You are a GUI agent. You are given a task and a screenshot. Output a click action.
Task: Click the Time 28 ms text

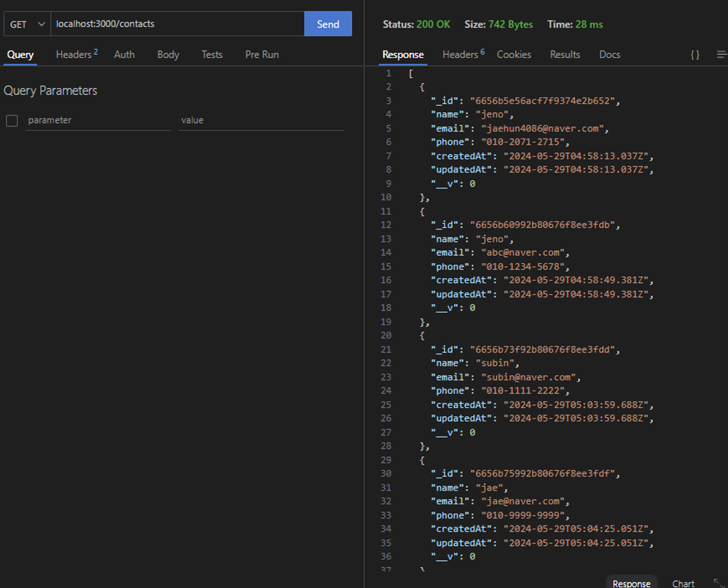tap(575, 24)
